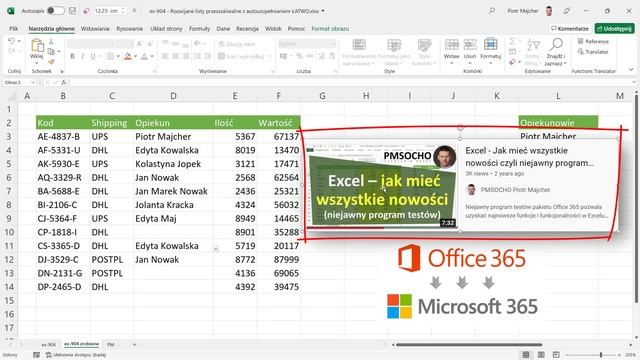Click the Name Box showing Obraz 2
Image resolution: width=640 pixels, height=360 pixels.
coord(16,82)
